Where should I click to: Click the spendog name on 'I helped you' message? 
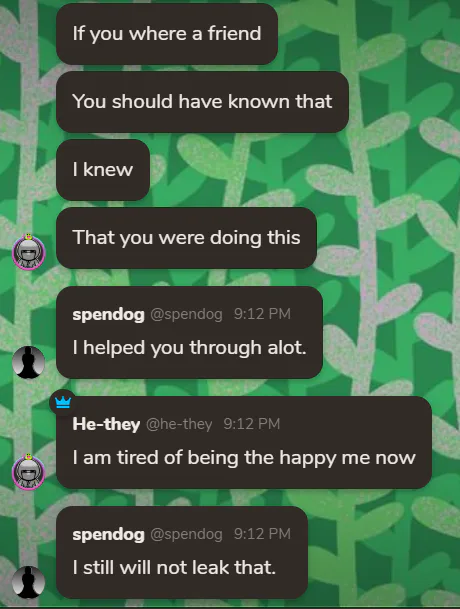pyautogui.click(x=108, y=314)
